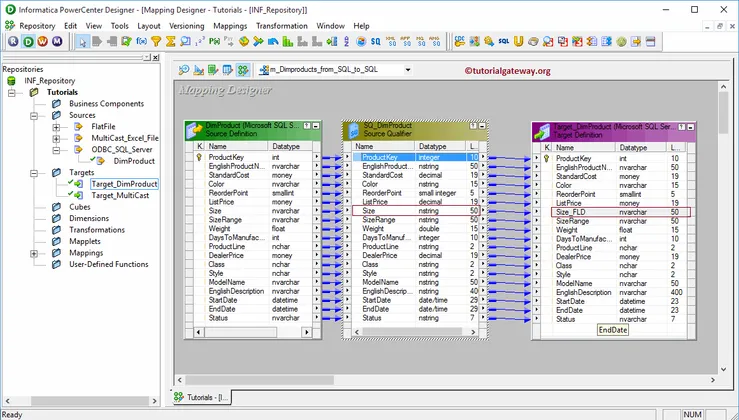Open the Transformation menu

[x=282, y=26]
